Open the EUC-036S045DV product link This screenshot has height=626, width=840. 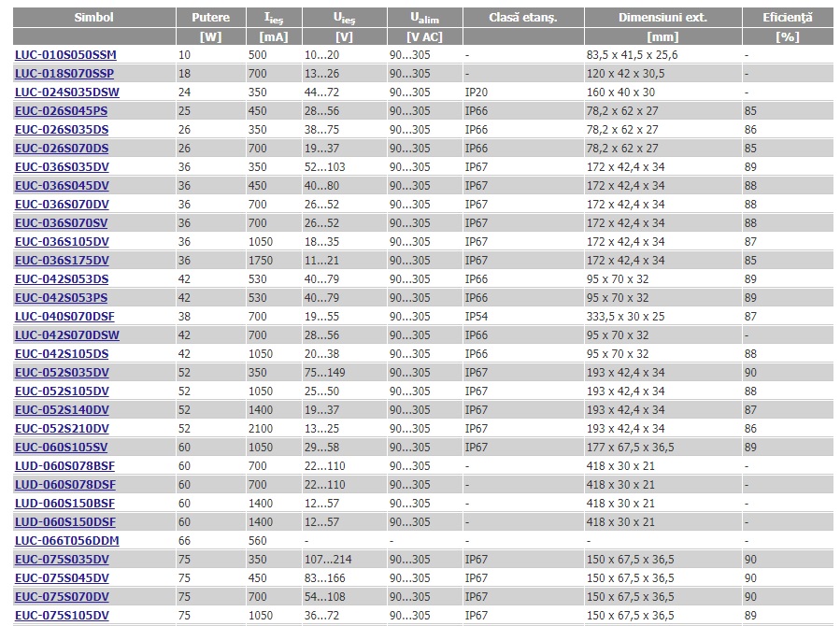tap(62, 186)
